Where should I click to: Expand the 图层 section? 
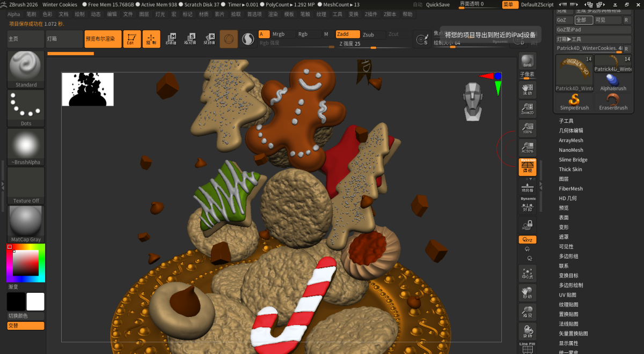click(561, 179)
